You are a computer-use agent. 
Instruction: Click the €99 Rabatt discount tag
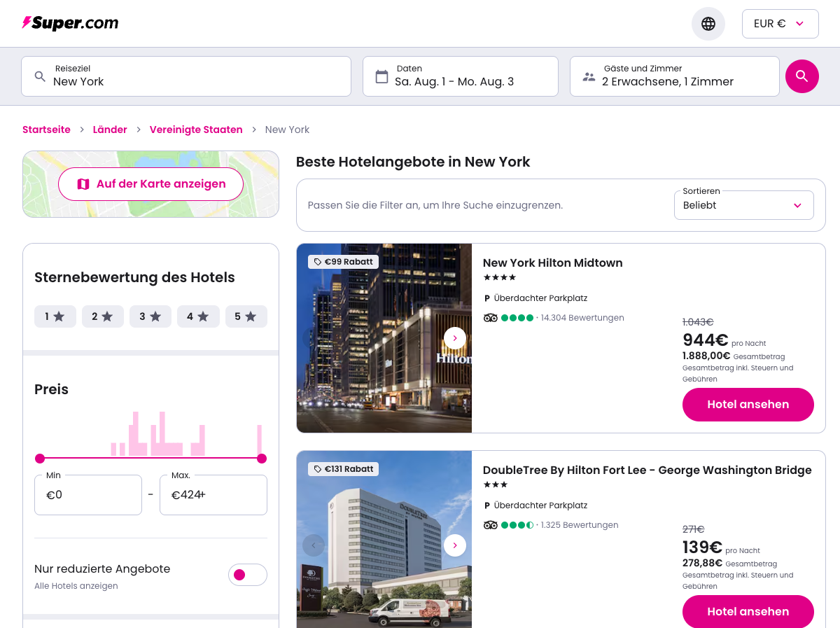[x=343, y=262]
